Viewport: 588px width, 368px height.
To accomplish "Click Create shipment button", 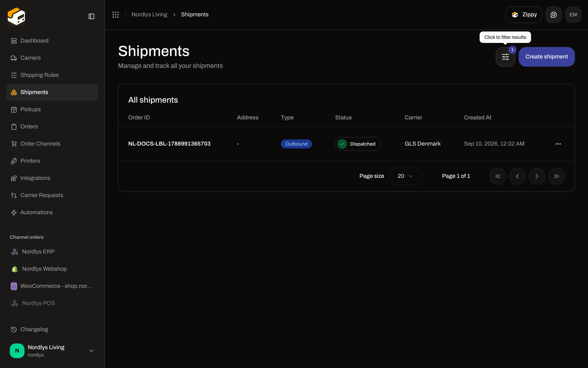I will (546, 57).
